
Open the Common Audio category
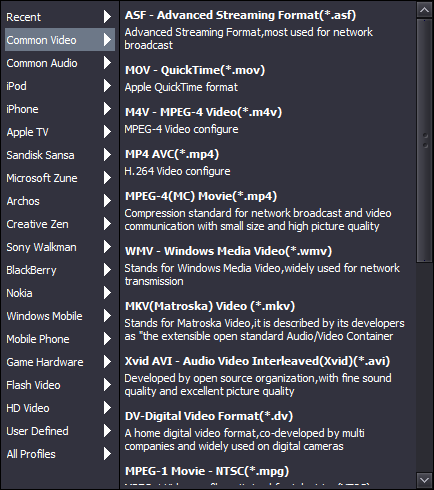[x=60, y=63]
